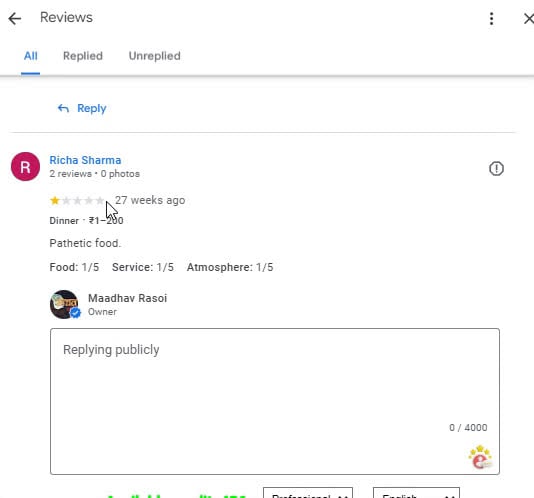This screenshot has width=534, height=498.
Task: Open the English language dropdown
Action: tap(417, 493)
